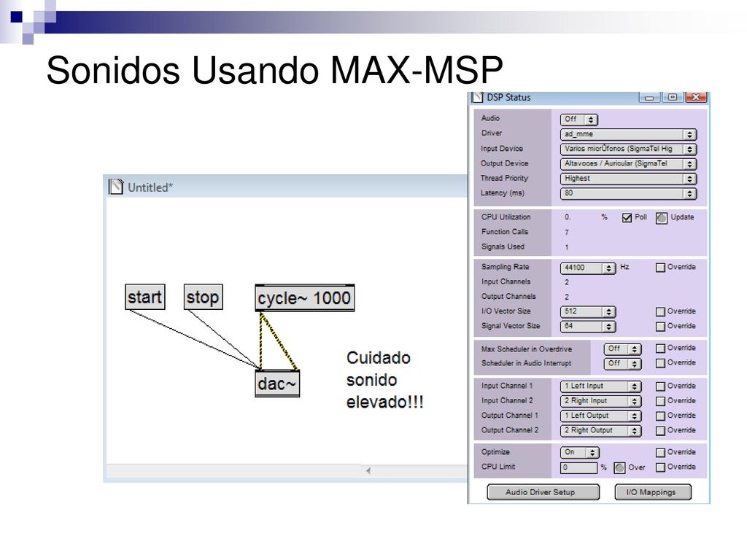Open I/O Mappings
The width and height of the screenshot is (747, 560).
coord(653,492)
